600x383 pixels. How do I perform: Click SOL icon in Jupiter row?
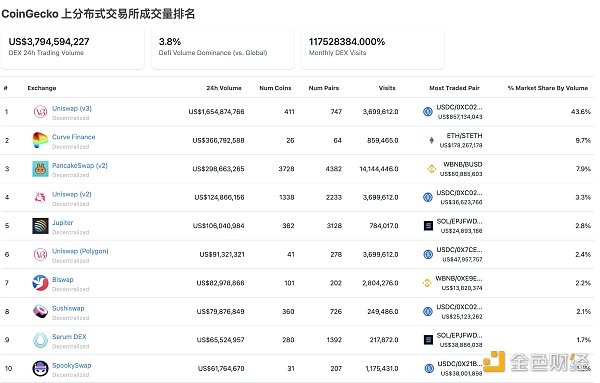429,226
